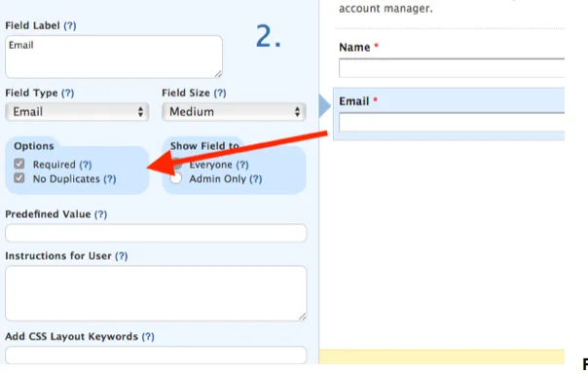Click the Add CSS Layout Keywords input
The height and width of the screenshot is (374, 588).
156,355
